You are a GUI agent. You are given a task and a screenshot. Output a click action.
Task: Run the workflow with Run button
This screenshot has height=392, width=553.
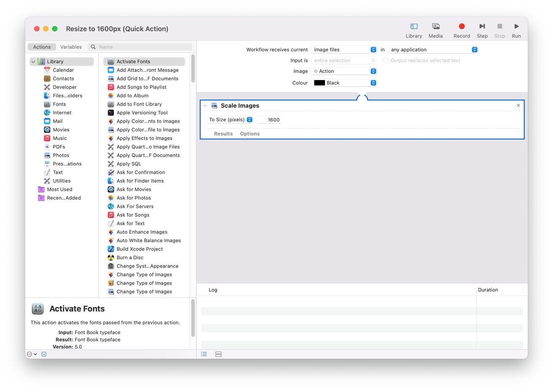pos(516,31)
